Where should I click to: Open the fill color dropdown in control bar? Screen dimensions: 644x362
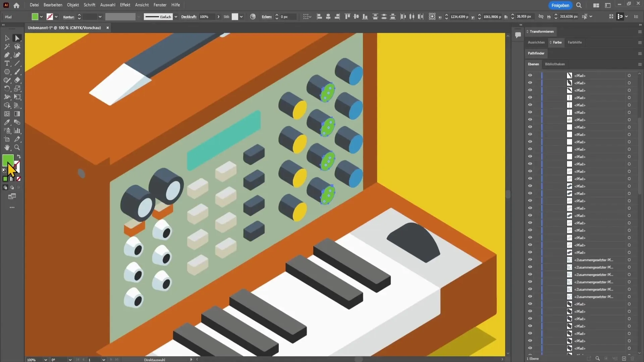click(x=41, y=17)
